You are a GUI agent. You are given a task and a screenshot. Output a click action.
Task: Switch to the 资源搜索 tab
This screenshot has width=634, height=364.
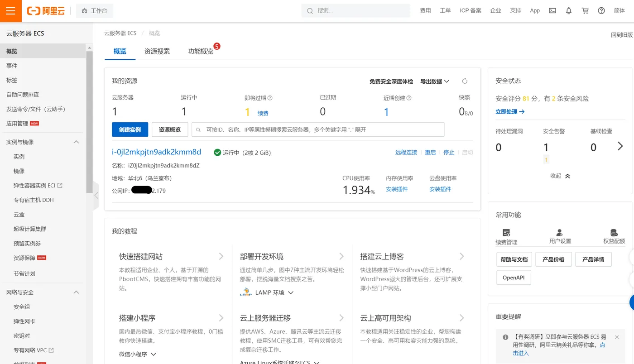pyautogui.click(x=157, y=51)
